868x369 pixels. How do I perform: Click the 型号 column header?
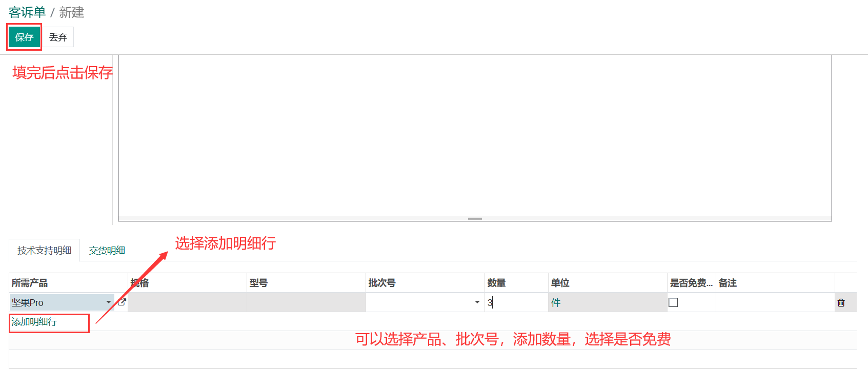pyautogui.click(x=258, y=283)
